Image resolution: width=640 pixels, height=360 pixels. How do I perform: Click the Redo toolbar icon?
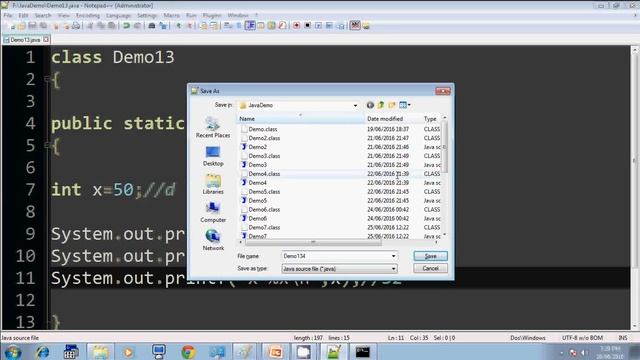[137, 26]
